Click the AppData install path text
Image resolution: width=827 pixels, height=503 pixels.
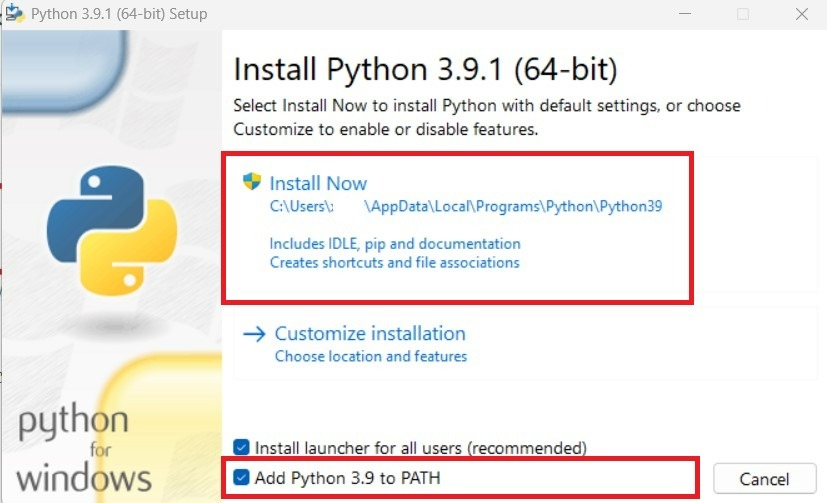[x=466, y=207]
